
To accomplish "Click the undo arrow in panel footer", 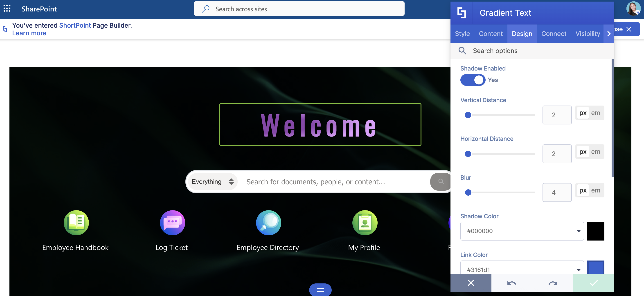I will coord(511,283).
